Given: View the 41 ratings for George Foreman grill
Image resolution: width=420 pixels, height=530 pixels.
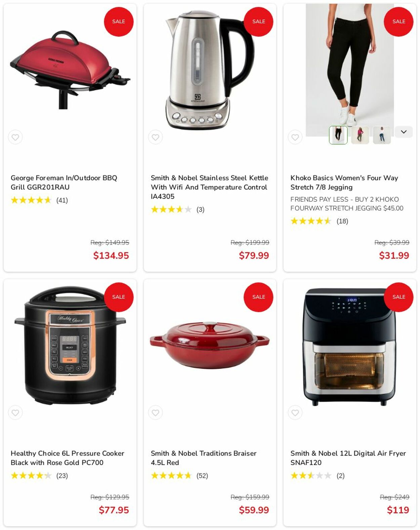Looking at the screenshot, I should click(62, 200).
